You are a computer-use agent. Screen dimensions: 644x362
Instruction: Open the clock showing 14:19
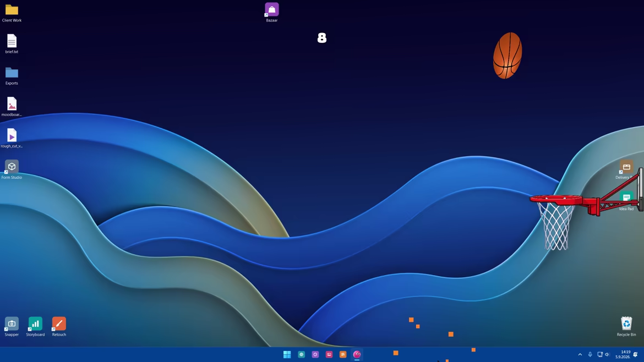pyautogui.click(x=623, y=355)
